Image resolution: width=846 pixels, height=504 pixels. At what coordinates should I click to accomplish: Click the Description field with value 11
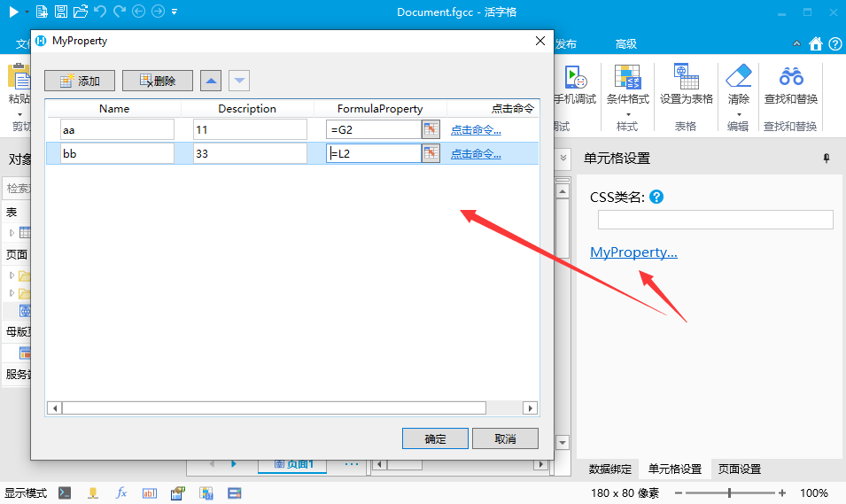click(x=250, y=129)
